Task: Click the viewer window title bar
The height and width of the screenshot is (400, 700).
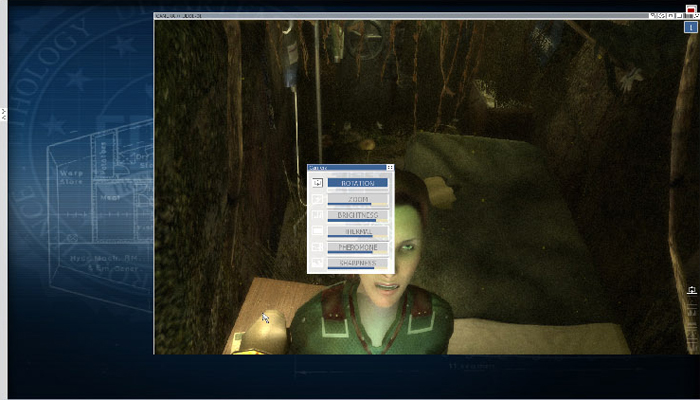Action: (402, 16)
